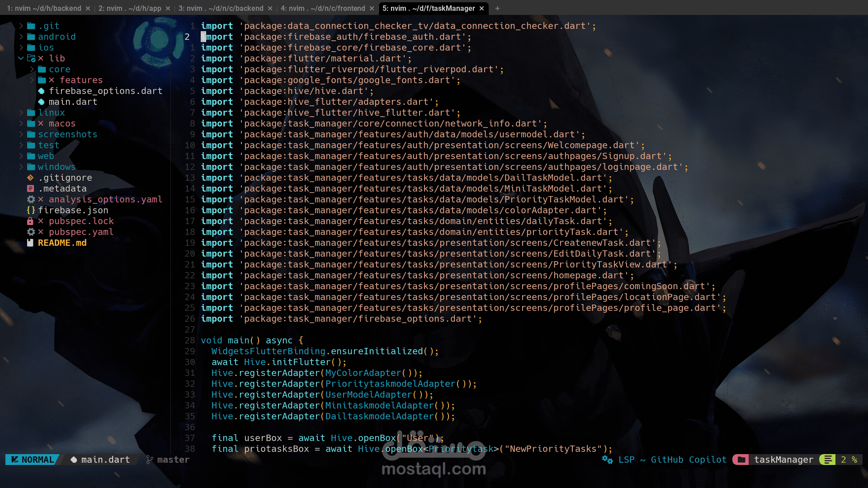Click the LSP gears icon in statusline

coord(607,460)
